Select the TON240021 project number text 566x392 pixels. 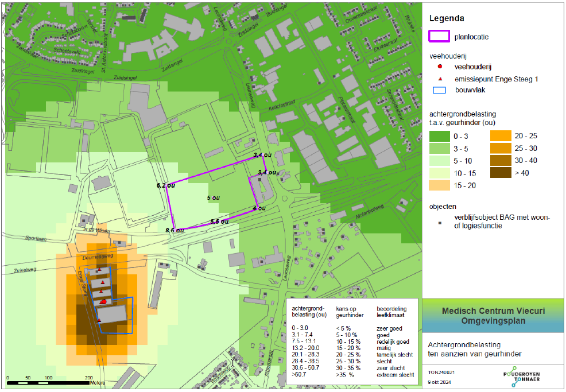pyautogui.click(x=441, y=372)
